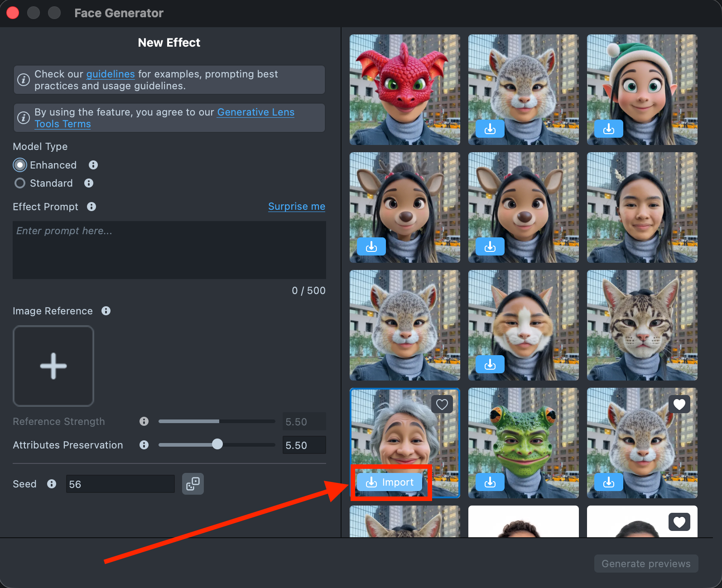This screenshot has height=588, width=722.
Task: Open the guidelines link
Action: click(x=111, y=74)
